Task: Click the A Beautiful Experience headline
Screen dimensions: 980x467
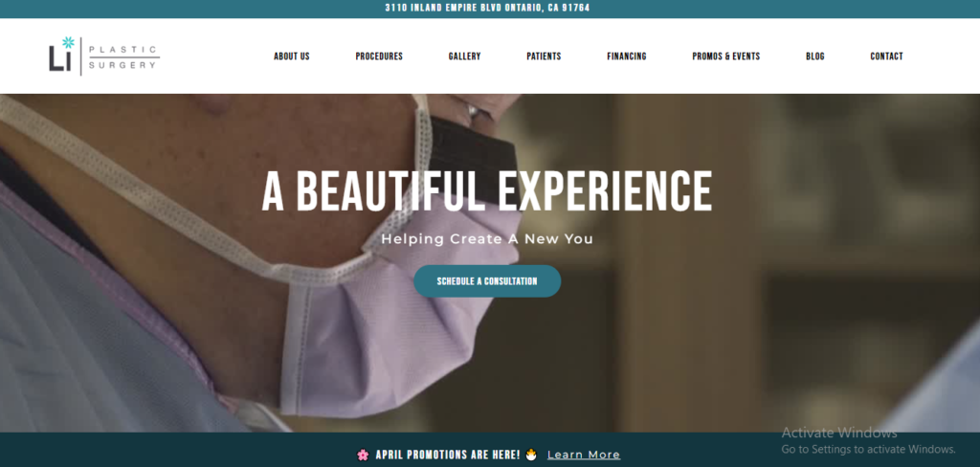Action: tap(486, 191)
